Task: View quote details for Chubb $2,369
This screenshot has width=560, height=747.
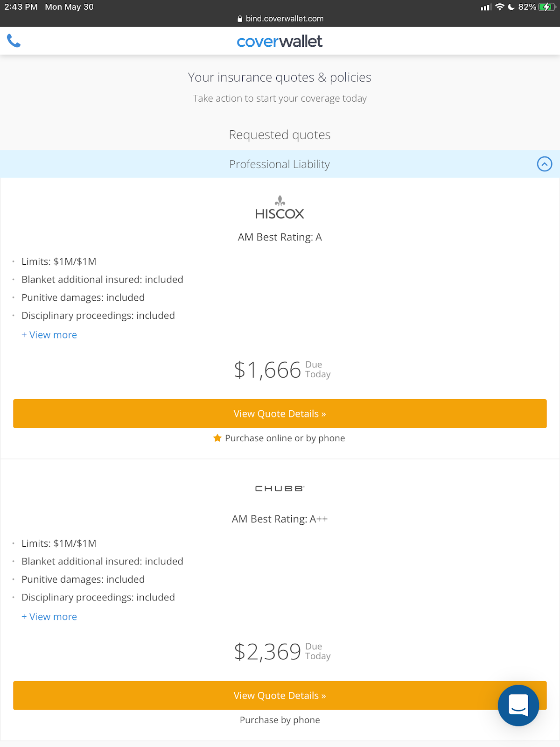Action: pos(280,696)
